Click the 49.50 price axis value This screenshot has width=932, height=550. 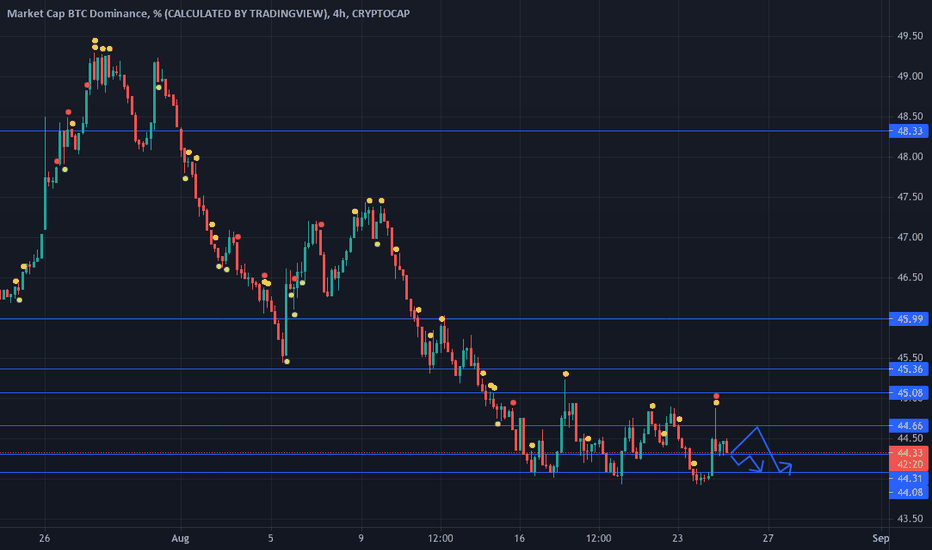[910, 36]
